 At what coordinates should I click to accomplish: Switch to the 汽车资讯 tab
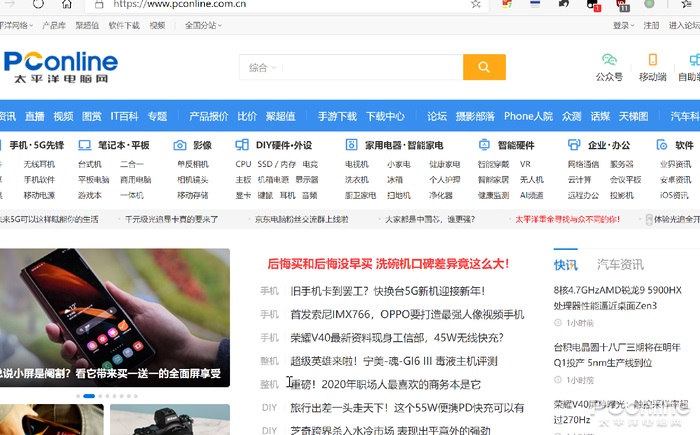coord(620,264)
